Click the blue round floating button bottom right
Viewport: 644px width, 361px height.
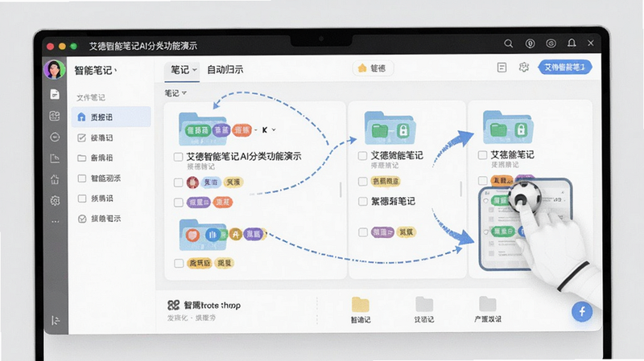tap(582, 311)
